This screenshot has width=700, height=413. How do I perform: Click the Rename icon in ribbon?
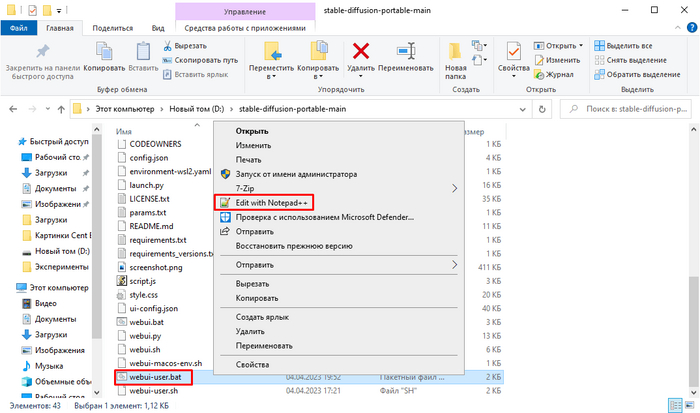[x=406, y=51]
